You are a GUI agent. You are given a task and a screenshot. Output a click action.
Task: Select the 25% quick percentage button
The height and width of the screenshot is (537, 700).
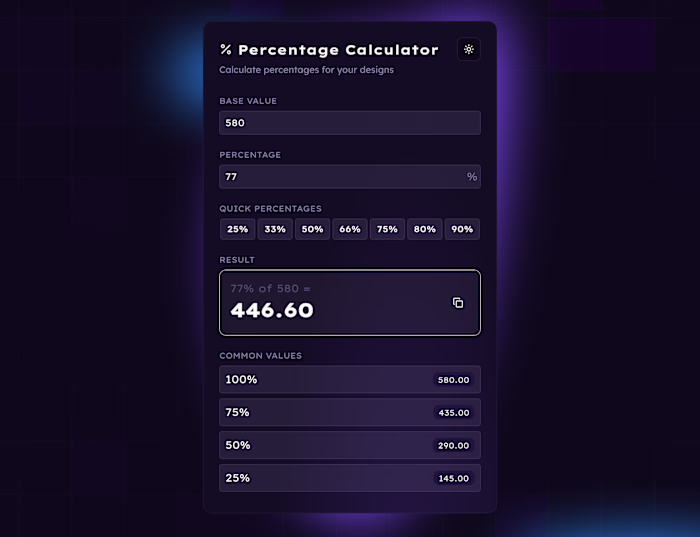click(238, 229)
